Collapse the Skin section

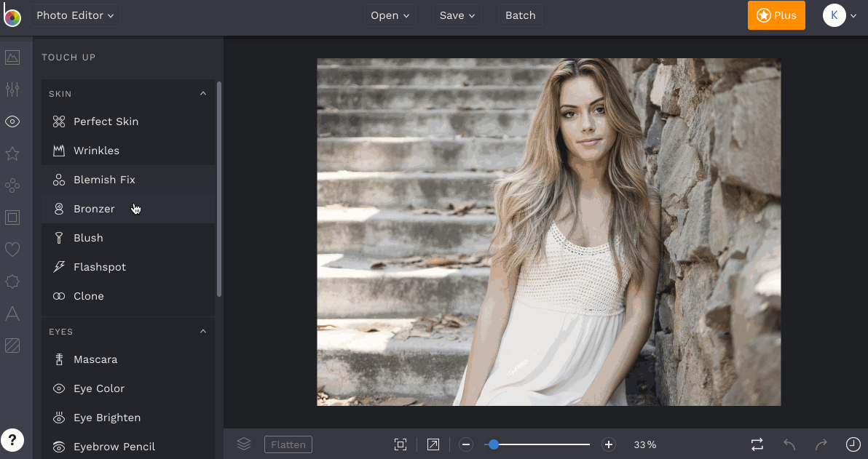(203, 93)
